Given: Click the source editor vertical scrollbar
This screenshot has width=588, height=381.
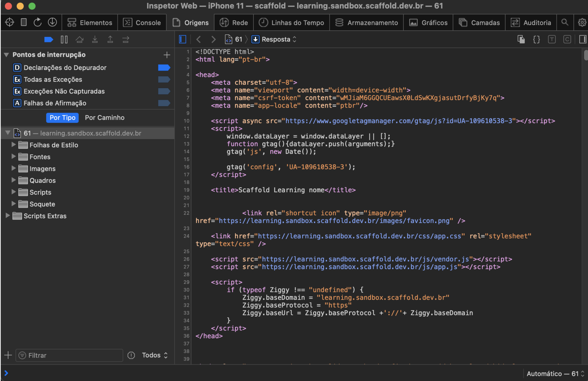Looking at the screenshot, I should [585, 55].
